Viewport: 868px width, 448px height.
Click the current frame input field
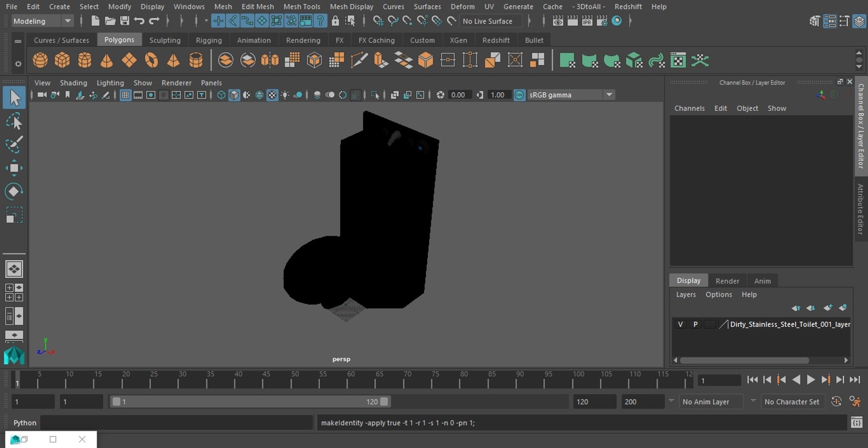tap(719, 380)
